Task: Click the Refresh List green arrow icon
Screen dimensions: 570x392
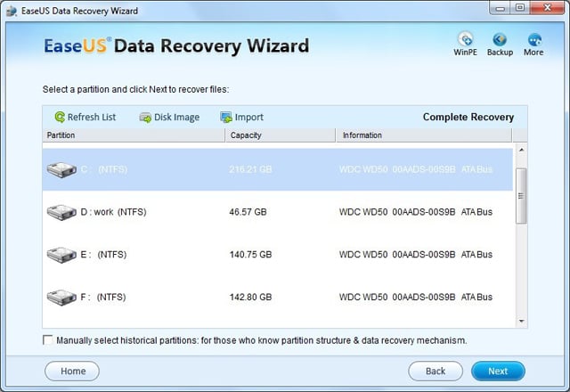Action: [60, 117]
